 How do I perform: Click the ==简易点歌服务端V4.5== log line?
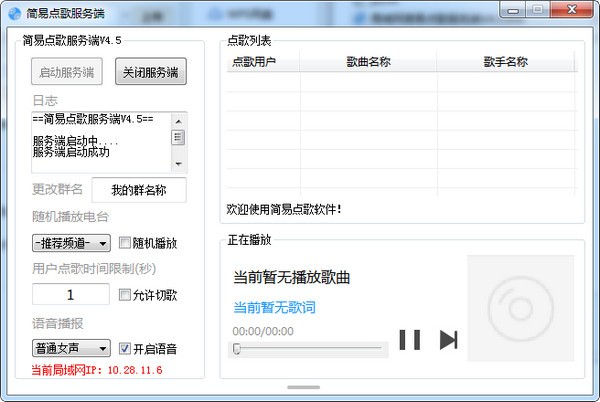click(x=93, y=119)
